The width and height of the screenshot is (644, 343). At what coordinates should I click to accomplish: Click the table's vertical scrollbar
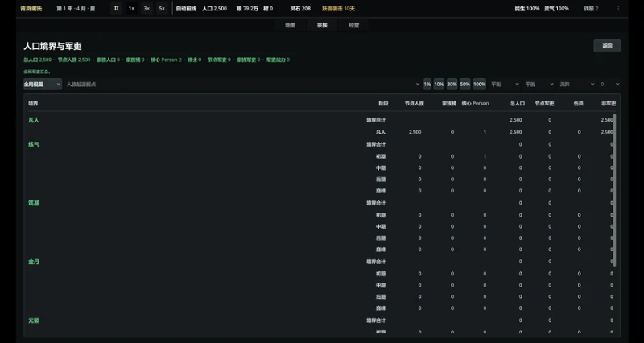pyautogui.click(x=615, y=189)
